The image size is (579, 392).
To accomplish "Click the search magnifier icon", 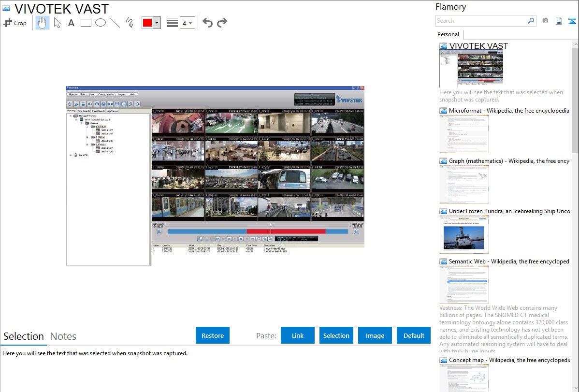I will 531,21.
